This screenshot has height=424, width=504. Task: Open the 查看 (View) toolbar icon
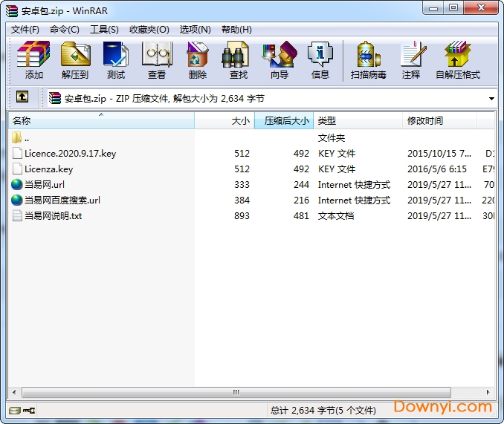pyautogui.click(x=157, y=60)
